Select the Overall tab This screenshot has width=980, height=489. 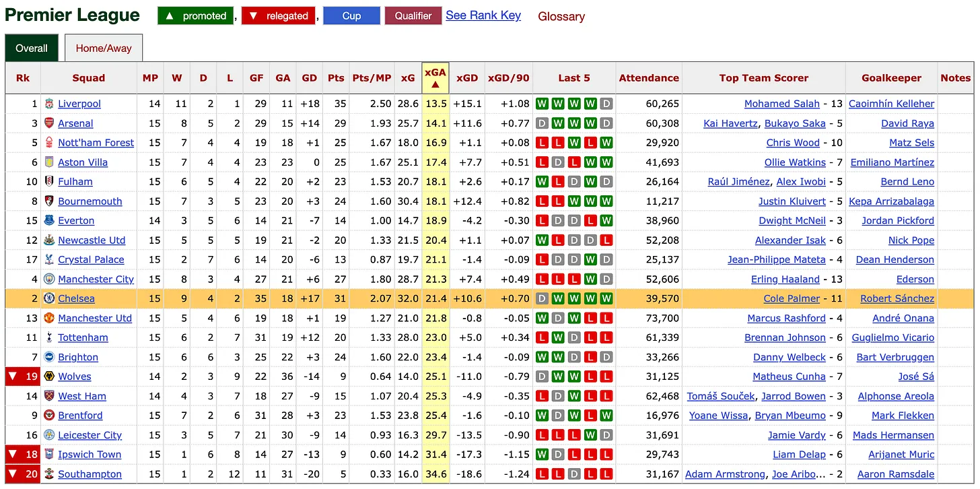(x=32, y=48)
